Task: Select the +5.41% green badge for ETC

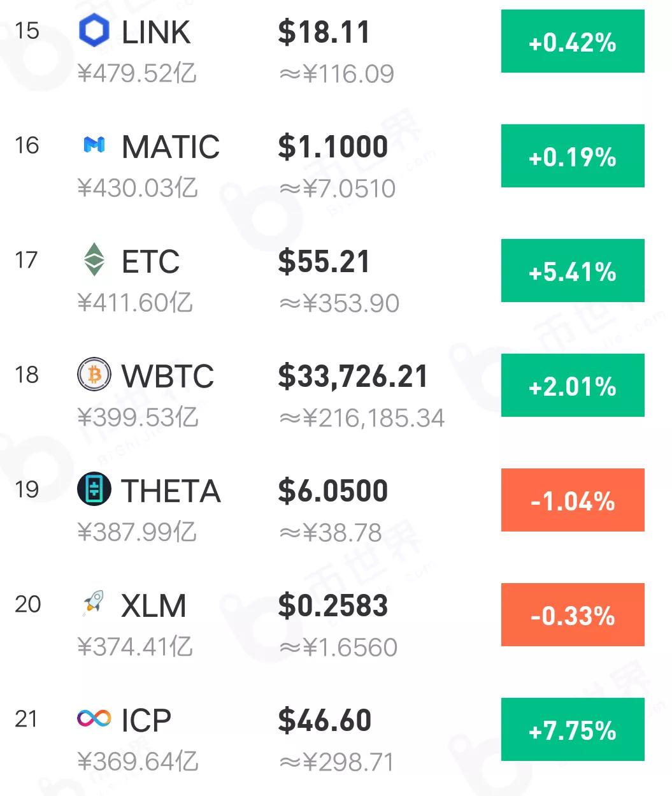Action: 573,271
